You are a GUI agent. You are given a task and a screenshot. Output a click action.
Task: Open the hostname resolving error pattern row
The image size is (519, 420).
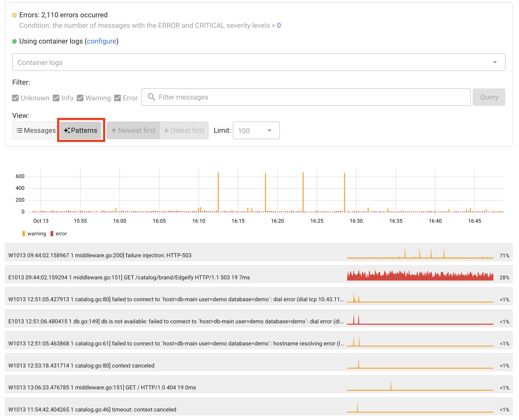pos(259,340)
